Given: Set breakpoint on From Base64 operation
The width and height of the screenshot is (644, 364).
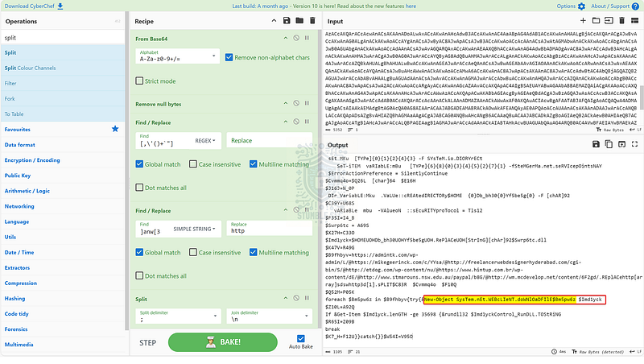Looking at the screenshot, I should pyautogui.click(x=307, y=38).
